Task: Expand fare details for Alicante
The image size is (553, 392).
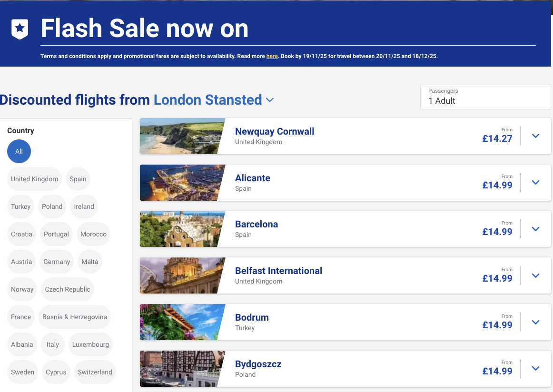Action: (535, 182)
